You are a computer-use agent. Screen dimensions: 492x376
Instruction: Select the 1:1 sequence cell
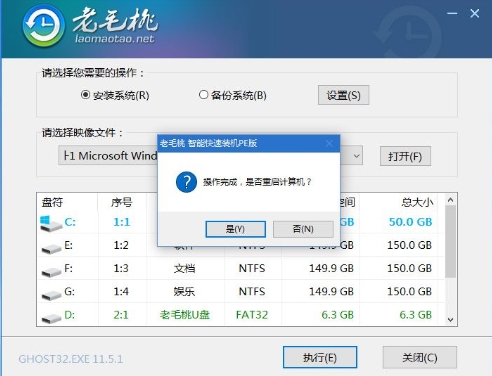122,222
